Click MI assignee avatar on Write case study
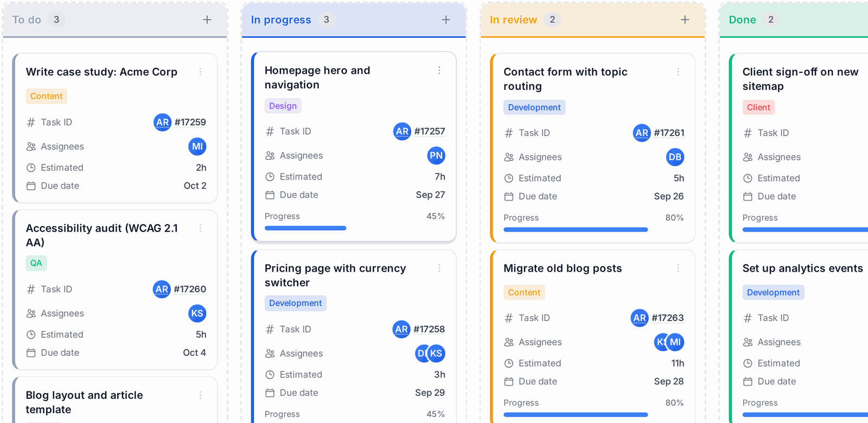Image resolution: width=868 pixels, height=423 pixels. 197,146
